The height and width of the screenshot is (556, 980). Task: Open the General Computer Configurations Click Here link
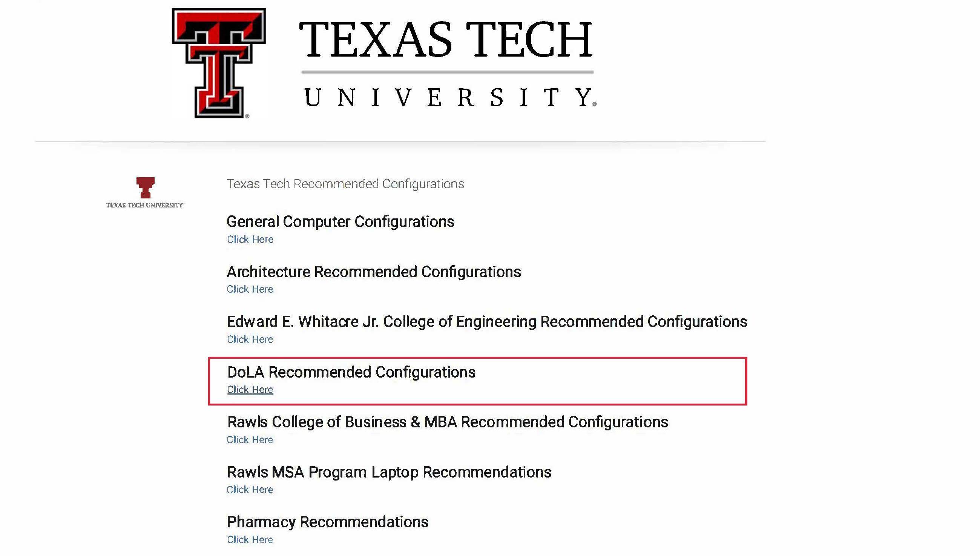point(250,240)
